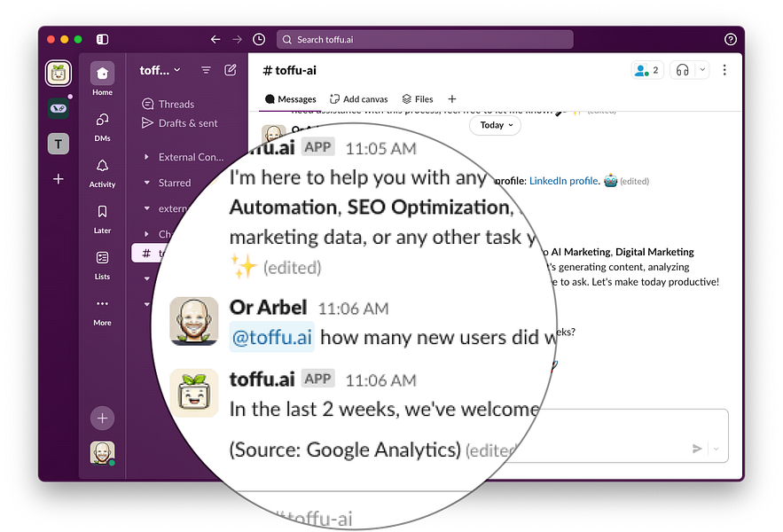Open Threads in the sidebar
The width and height of the screenshot is (783, 532).
168,104
